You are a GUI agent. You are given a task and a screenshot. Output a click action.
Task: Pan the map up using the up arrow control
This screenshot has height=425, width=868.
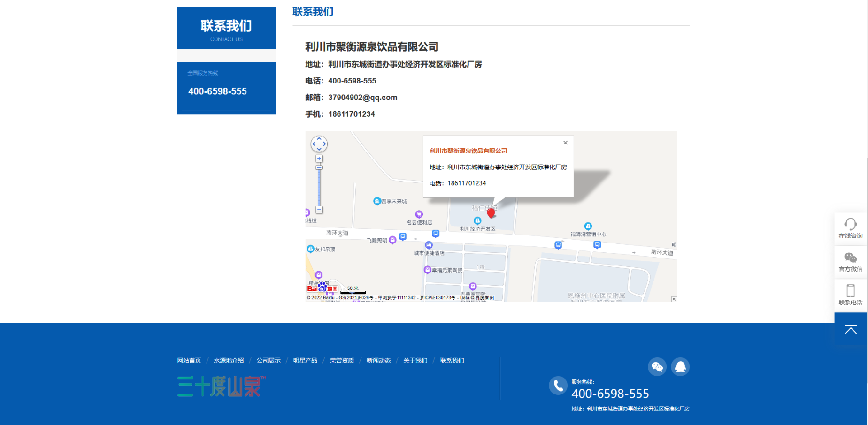click(319, 138)
